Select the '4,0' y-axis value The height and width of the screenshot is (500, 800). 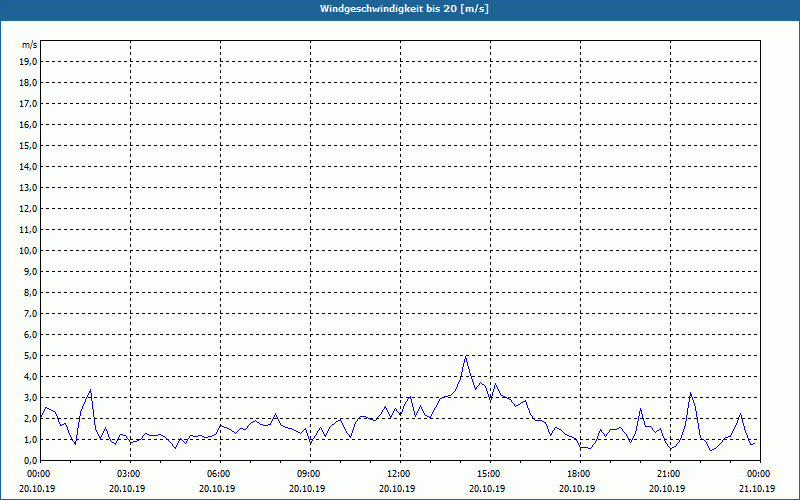pyautogui.click(x=31, y=377)
